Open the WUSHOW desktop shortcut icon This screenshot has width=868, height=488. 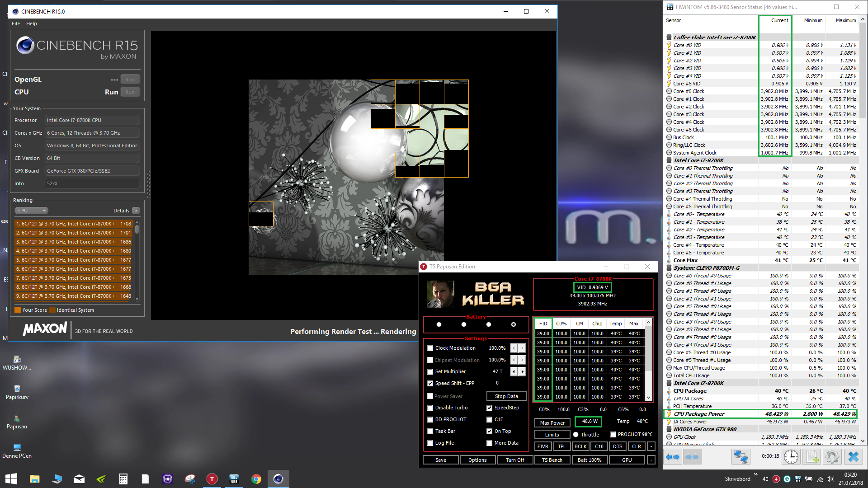17,360
